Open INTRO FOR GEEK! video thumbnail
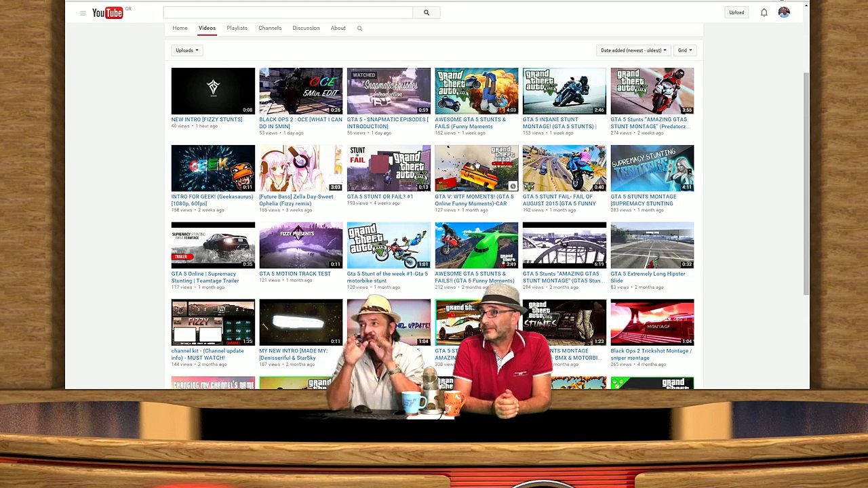The image size is (868, 488). coord(213,168)
